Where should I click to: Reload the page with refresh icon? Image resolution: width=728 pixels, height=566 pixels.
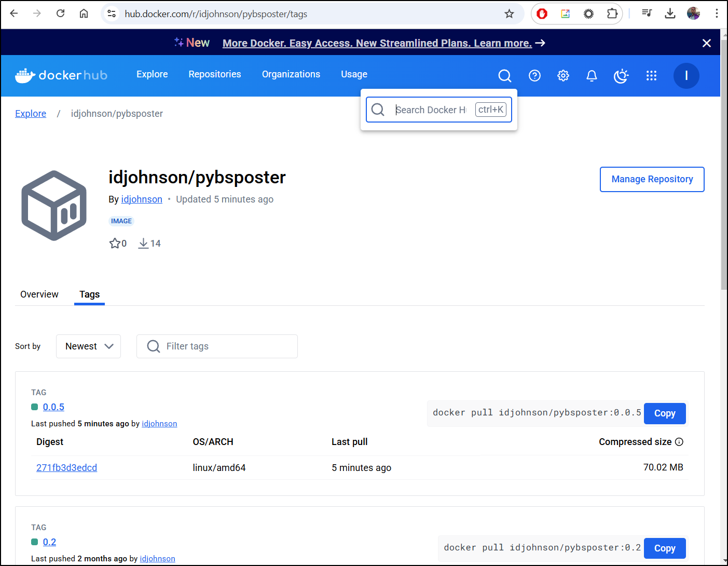(x=60, y=14)
